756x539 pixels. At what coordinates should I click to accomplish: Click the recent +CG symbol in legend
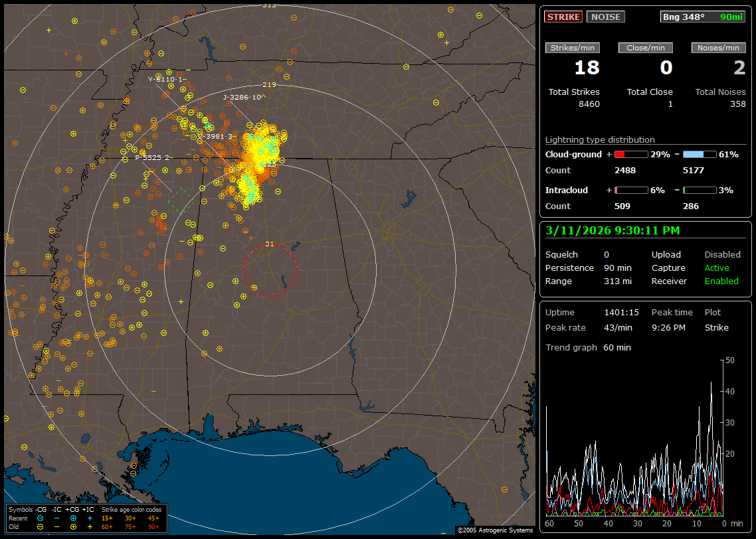pyautogui.click(x=73, y=518)
